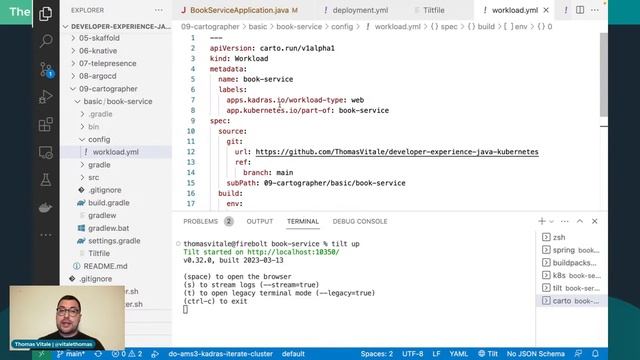Close the terminal panel

(x=595, y=221)
